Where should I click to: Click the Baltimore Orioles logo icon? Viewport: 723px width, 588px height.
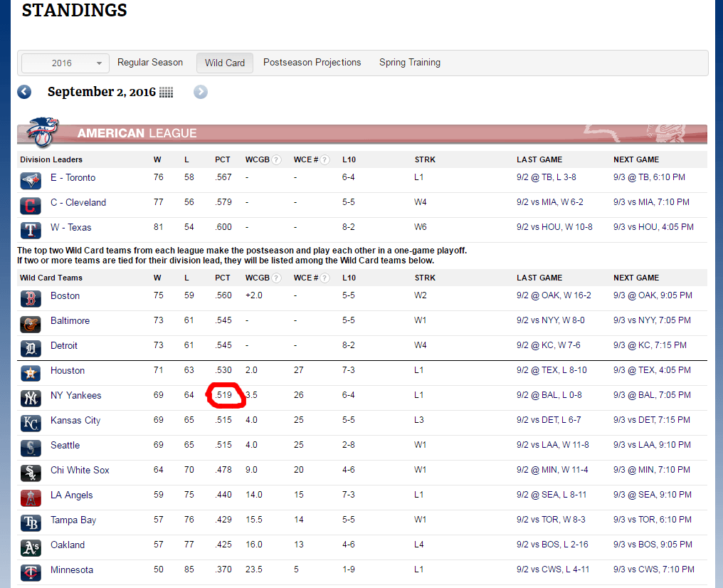[x=31, y=324]
